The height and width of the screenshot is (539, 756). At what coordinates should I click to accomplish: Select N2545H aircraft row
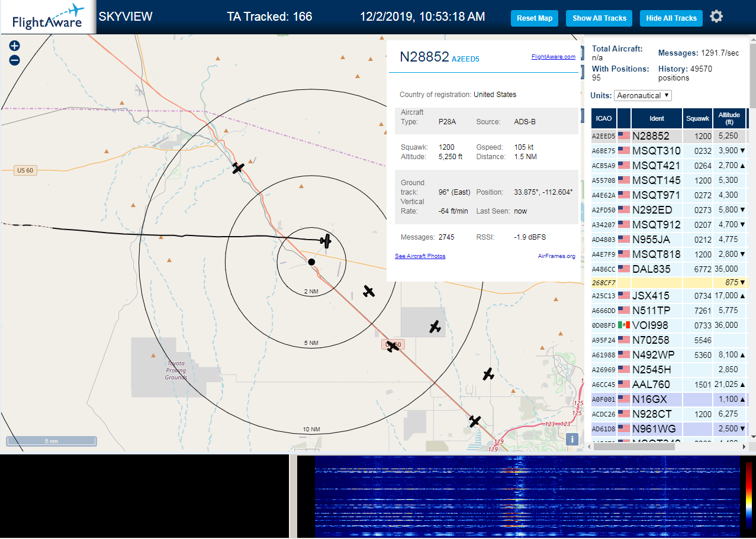669,369
